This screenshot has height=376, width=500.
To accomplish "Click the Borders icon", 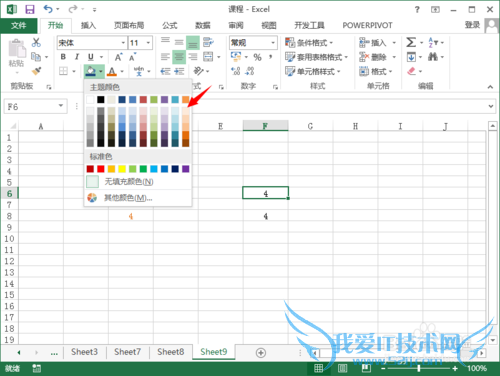I will [63, 71].
